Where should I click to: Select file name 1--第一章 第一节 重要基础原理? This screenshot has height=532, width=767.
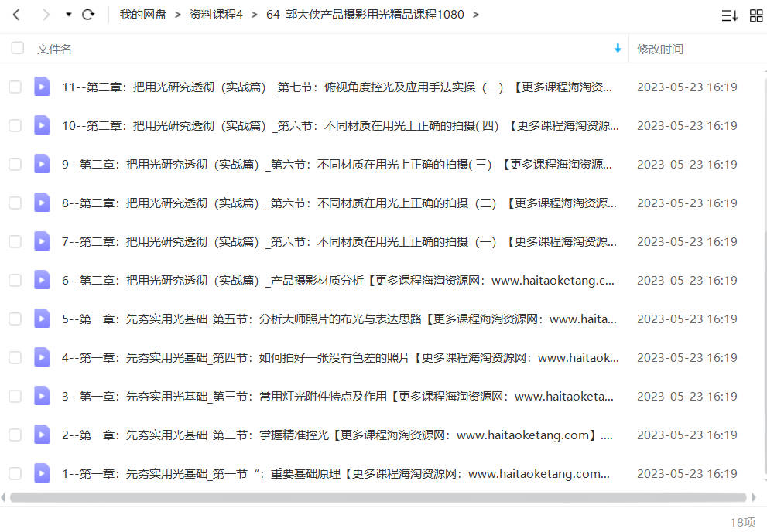[x=336, y=473]
